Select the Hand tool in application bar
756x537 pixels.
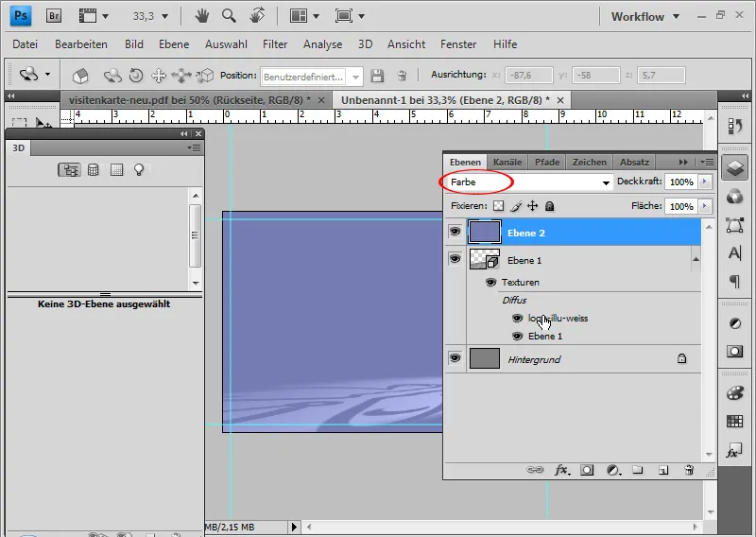[x=201, y=16]
